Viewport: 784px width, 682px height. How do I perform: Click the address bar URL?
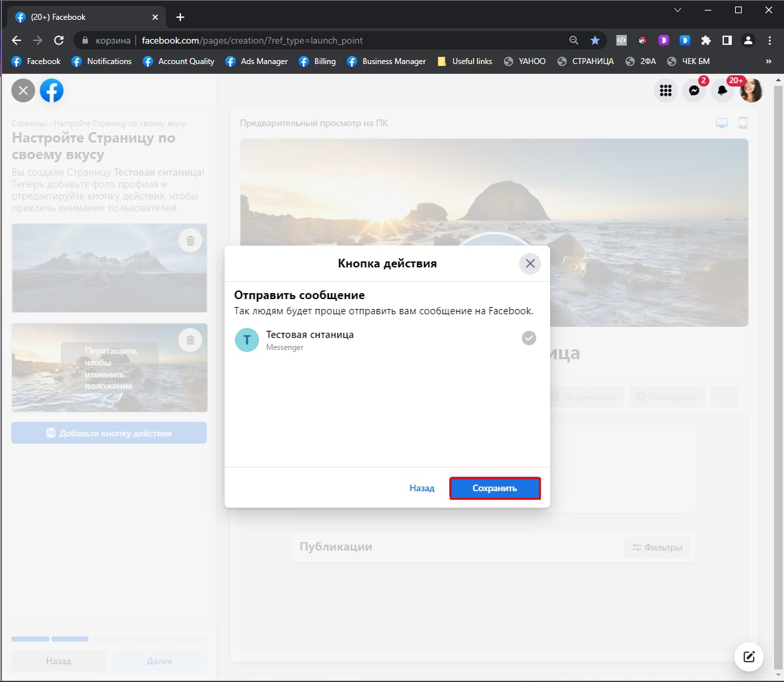tap(252, 40)
